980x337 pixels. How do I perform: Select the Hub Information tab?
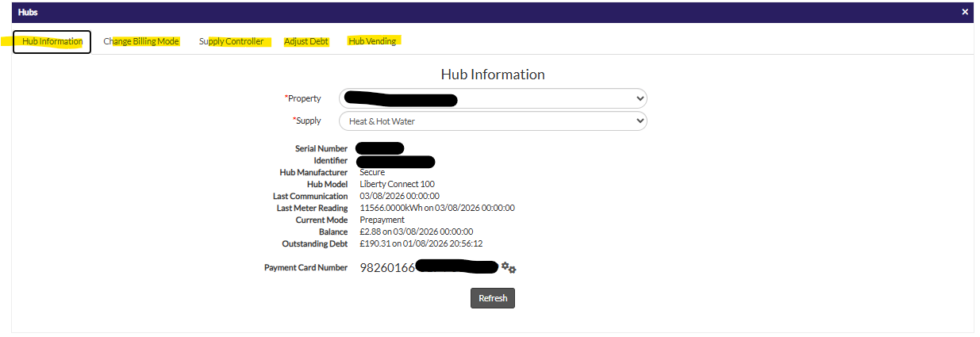52,41
